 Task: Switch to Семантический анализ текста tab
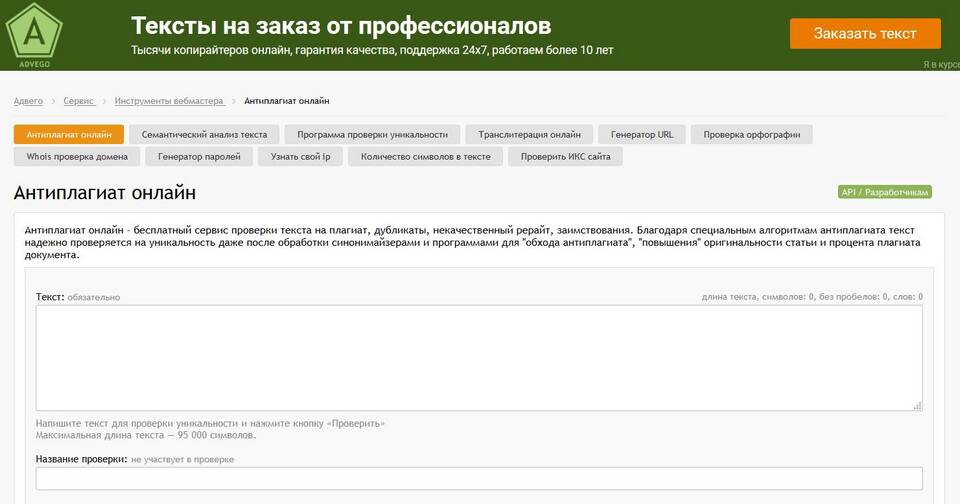point(204,134)
